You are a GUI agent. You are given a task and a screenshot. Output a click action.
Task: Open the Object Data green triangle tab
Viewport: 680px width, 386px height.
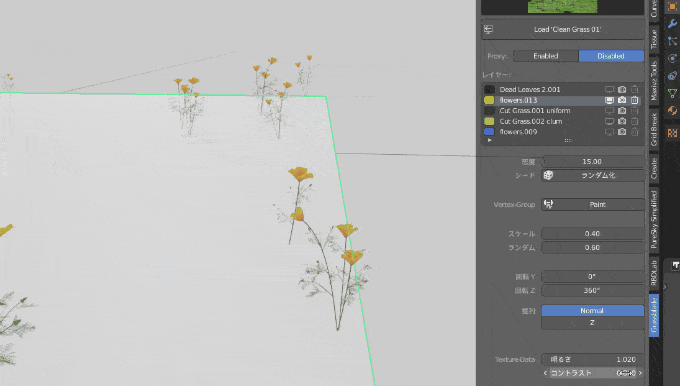pyautogui.click(x=672, y=93)
